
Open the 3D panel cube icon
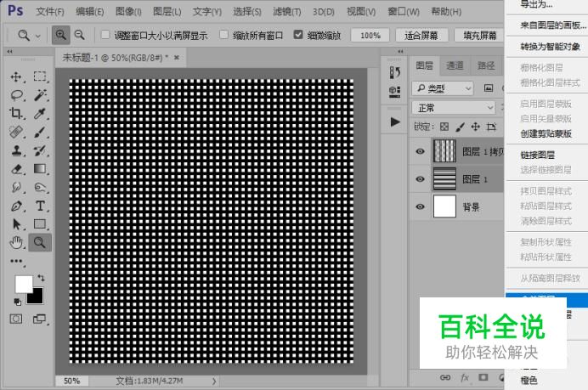394,92
